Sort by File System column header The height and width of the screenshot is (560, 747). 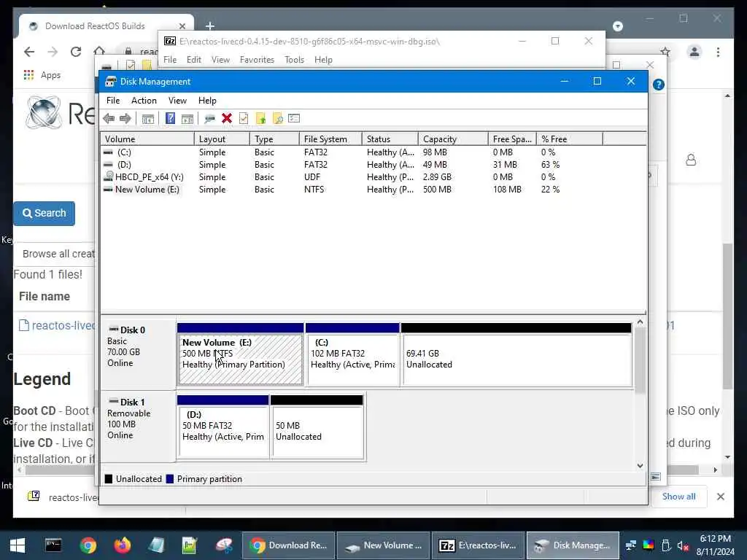click(x=330, y=139)
